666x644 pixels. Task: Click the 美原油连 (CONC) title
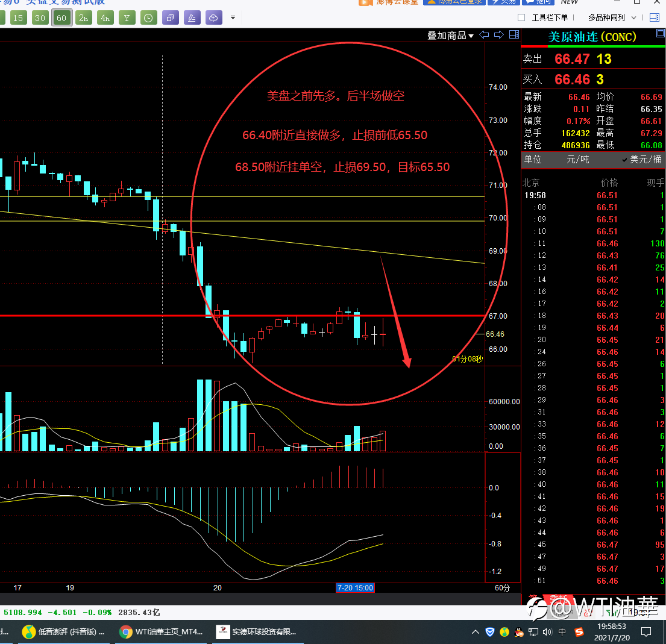pos(592,37)
